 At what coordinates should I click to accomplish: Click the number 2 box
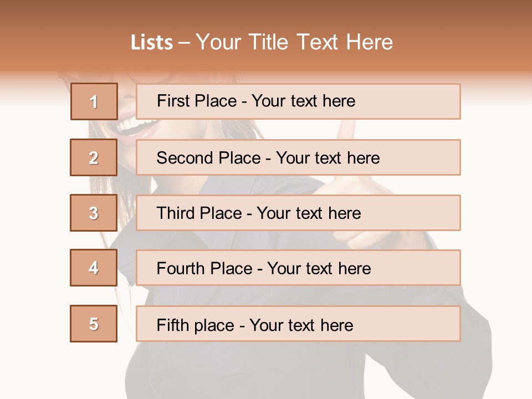pos(94,157)
